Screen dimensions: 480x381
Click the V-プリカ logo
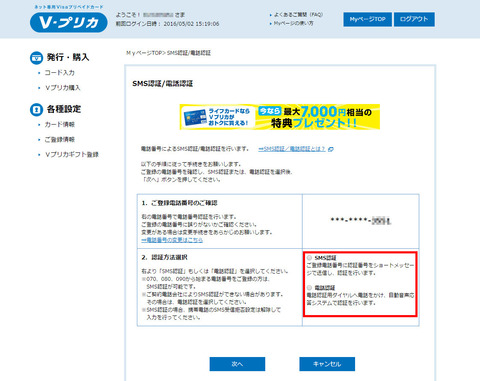coord(69,22)
